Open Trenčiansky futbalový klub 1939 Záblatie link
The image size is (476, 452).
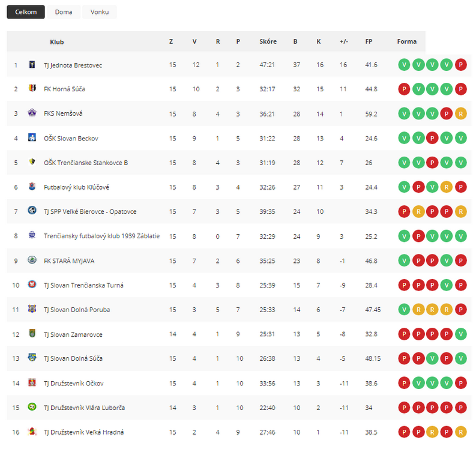(x=101, y=236)
